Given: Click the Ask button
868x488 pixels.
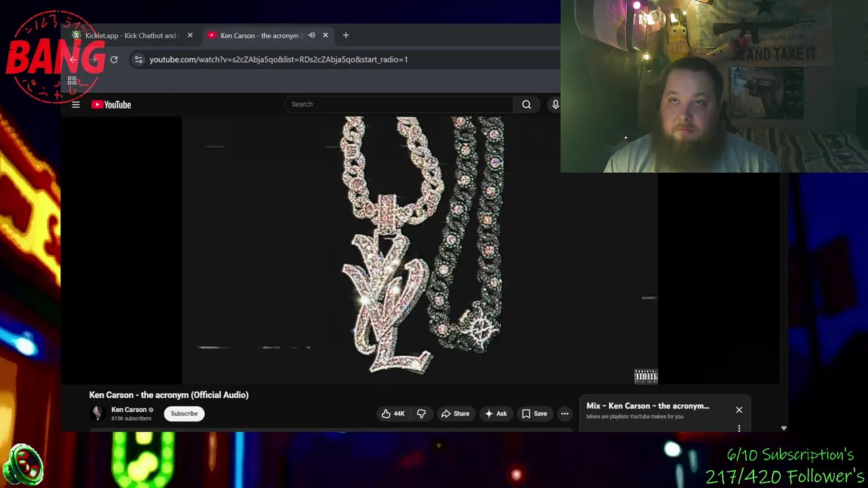Looking at the screenshot, I should [496, 413].
